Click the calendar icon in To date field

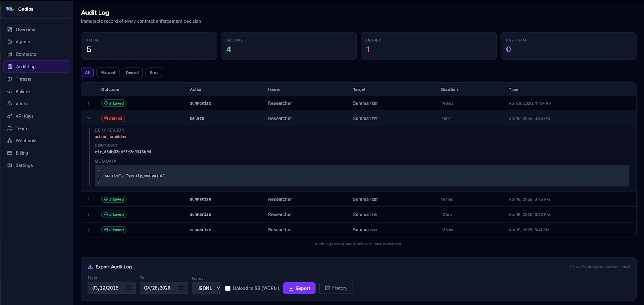point(181,288)
